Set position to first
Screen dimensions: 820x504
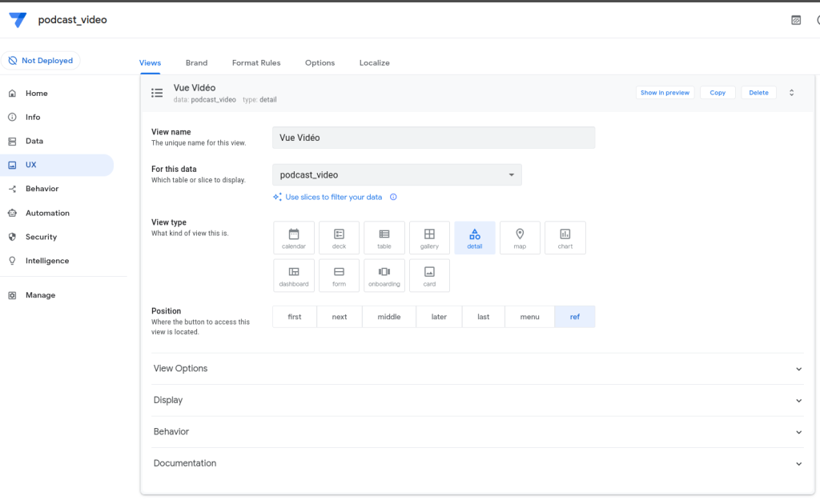coord(295,317)
